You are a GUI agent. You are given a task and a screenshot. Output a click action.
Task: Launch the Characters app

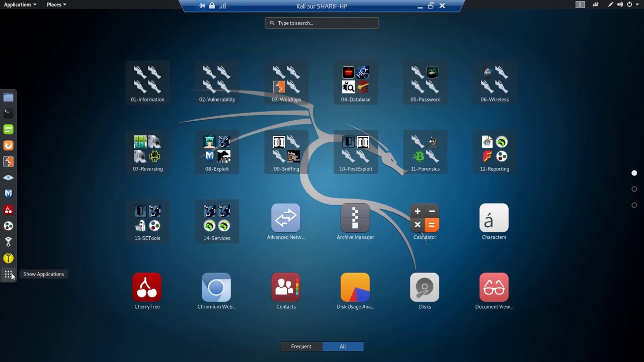494,222
